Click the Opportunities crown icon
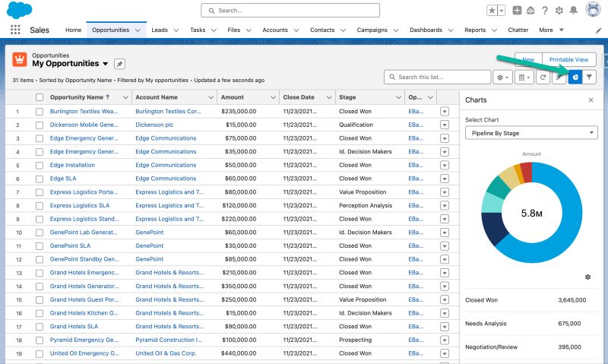Screen dimensions: 608x364 (20, 60)
